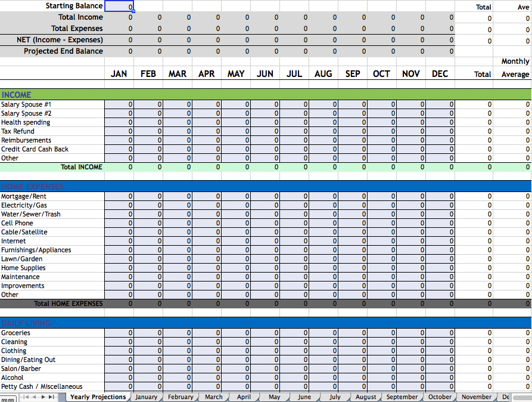Viewport: 532px width, 402px height.
Task: Click the MAR column header
Action: [178, 74]
